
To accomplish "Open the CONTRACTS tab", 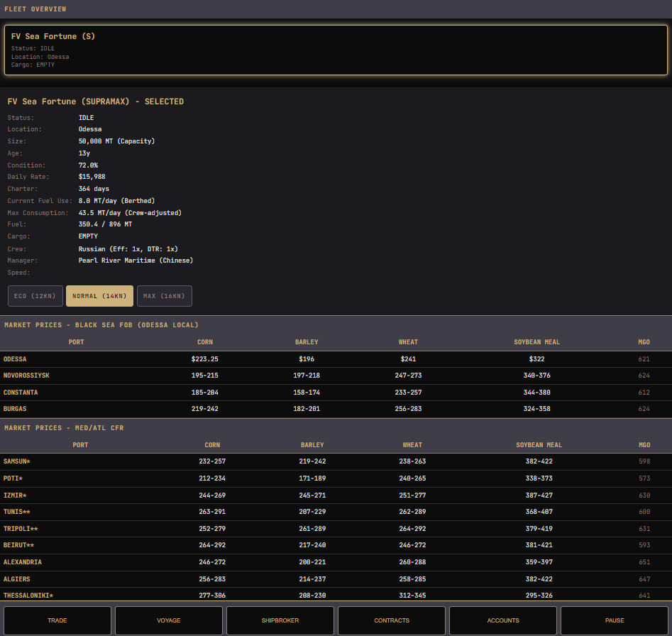I will [392, 620].
